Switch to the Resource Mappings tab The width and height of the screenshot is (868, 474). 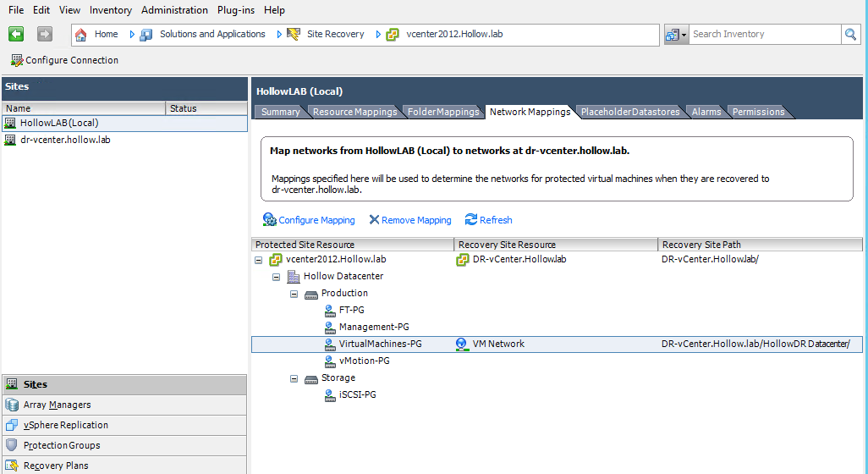coord(354,112)
